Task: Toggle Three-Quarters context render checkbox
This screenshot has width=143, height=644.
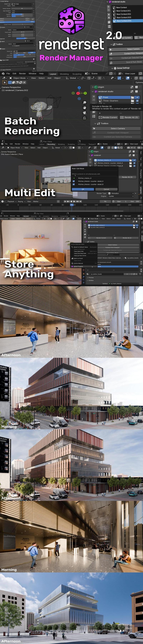Action: click(x=137, y=101)
